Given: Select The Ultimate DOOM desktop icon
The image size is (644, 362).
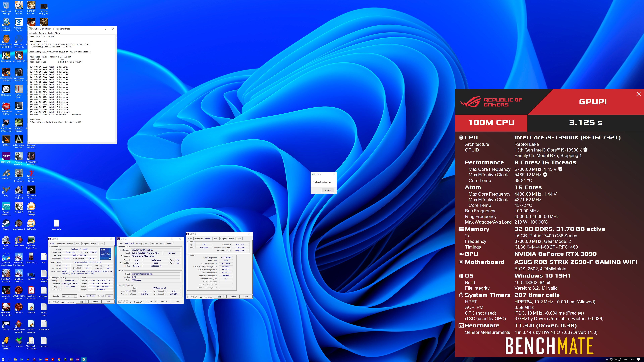Looking at the screenshot, I should click(6, 108).
